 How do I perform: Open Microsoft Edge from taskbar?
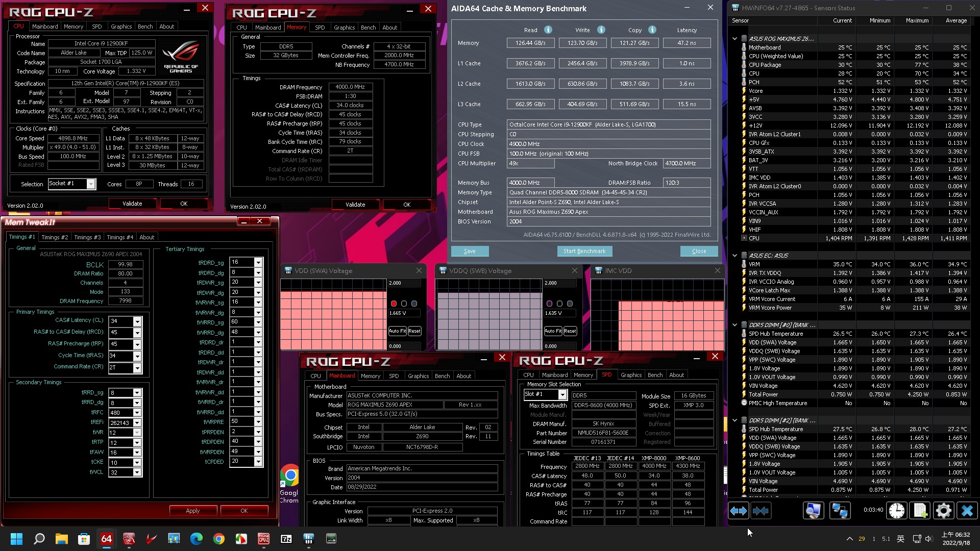click(197, 539)
